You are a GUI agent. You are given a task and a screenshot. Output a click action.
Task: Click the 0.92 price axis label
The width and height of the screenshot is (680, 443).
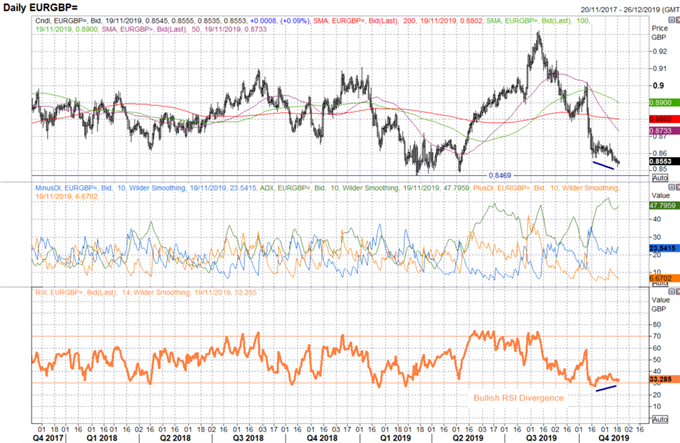click(660, 52)
